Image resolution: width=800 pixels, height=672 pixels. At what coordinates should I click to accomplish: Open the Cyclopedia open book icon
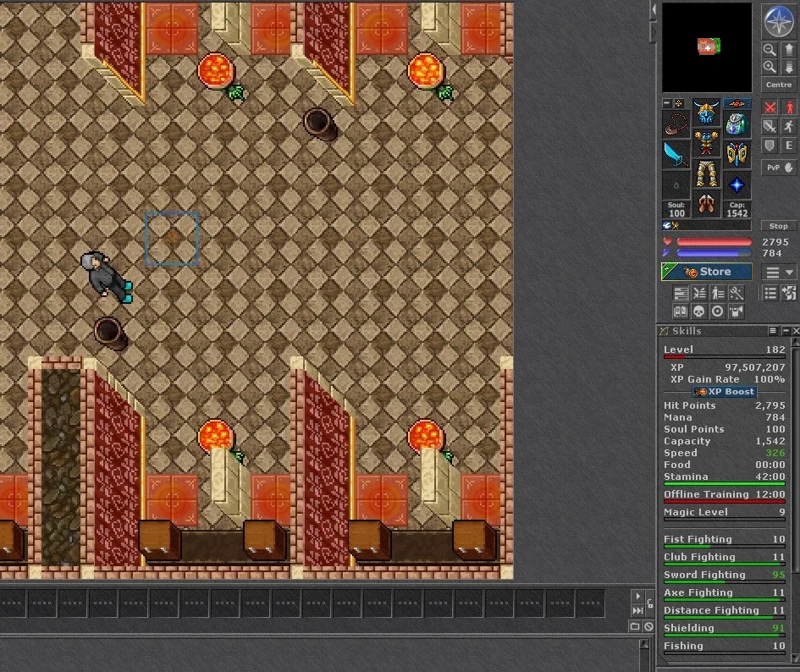pyautogui.click(x=681, y=311)
